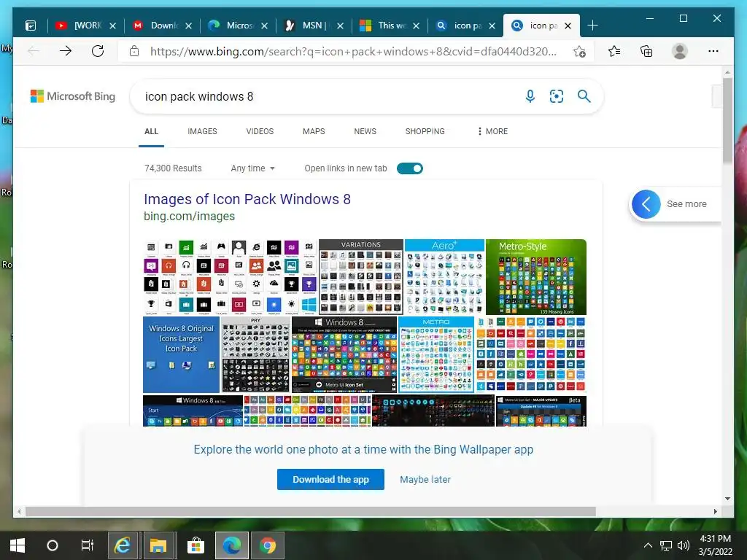Click the 74,300 Results count text
Screen dimensions: 747x560
[173, 168]
